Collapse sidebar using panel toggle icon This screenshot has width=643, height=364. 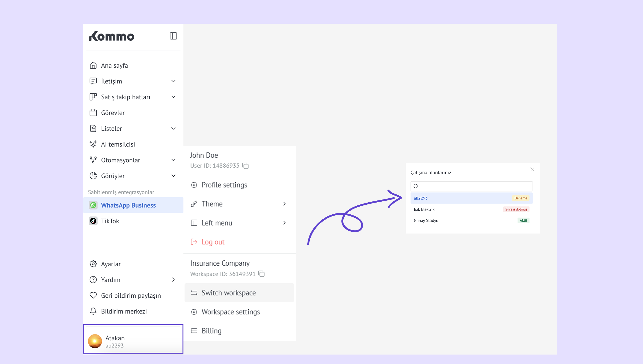pyautogui.click(x=173, y=36)
